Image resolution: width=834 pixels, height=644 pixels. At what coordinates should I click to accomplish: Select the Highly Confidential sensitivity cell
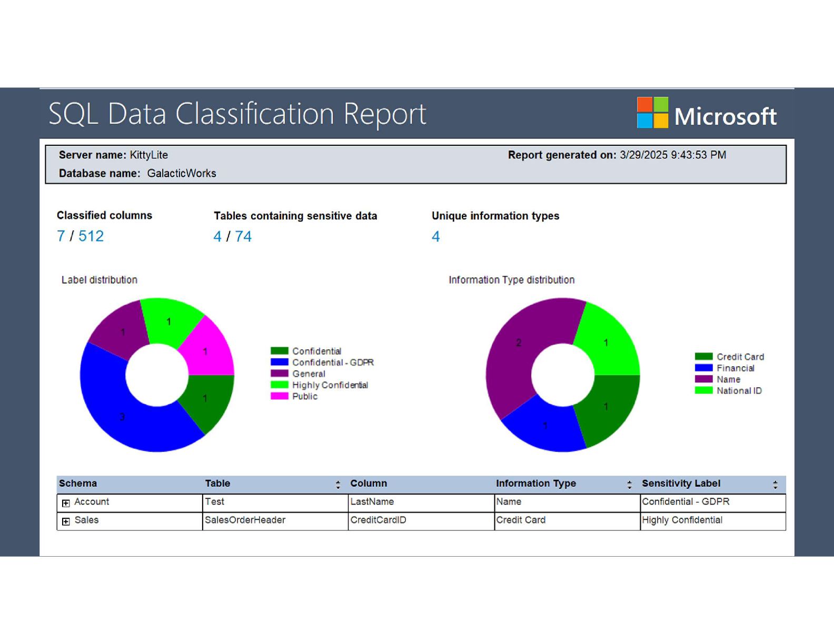(713, 521)
